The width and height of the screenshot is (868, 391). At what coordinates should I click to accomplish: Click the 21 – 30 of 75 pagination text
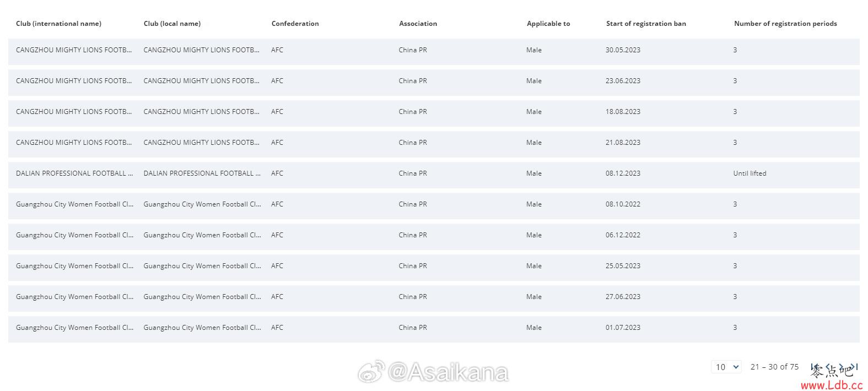[x=774, y=367]
